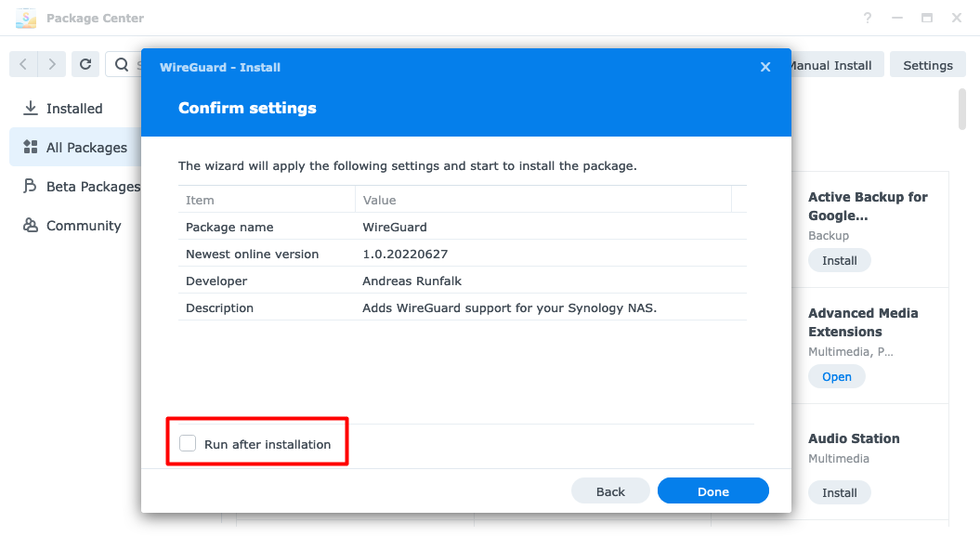The width and height of the screenshot is (980, 536).
Task: Enable Run after installation checkbox
Action: 188,444
